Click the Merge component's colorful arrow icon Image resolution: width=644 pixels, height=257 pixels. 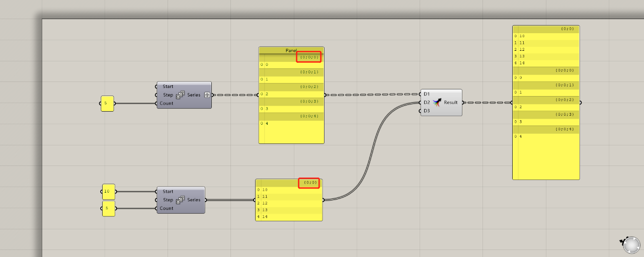coord(437,102)
